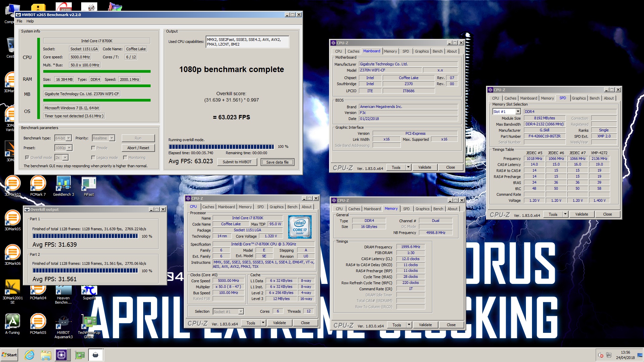The width and height of the screenshot is (644, 362).
Task: Open the PiFast desktop icon
Action: click(89, 186)
